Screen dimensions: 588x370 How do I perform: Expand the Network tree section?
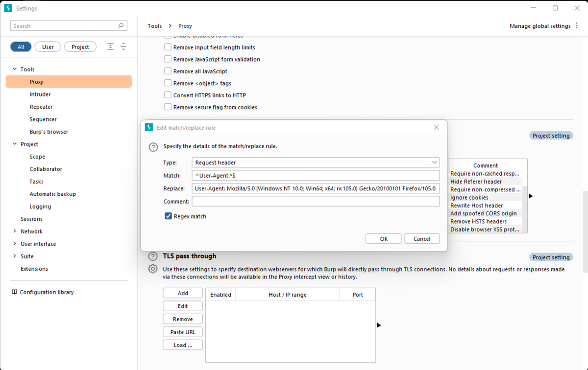(15, 231)
